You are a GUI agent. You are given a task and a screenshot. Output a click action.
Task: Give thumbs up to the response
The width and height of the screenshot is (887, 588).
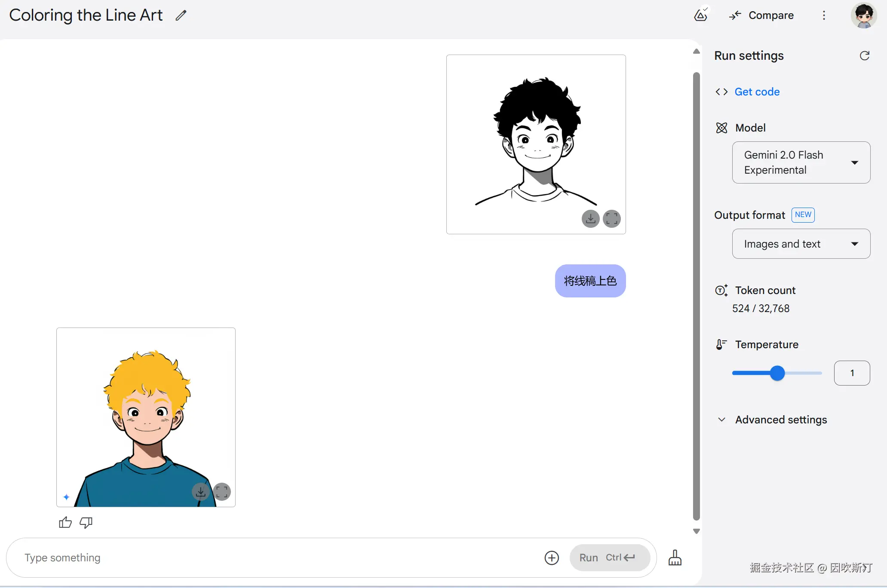click(x=65, y=523)
